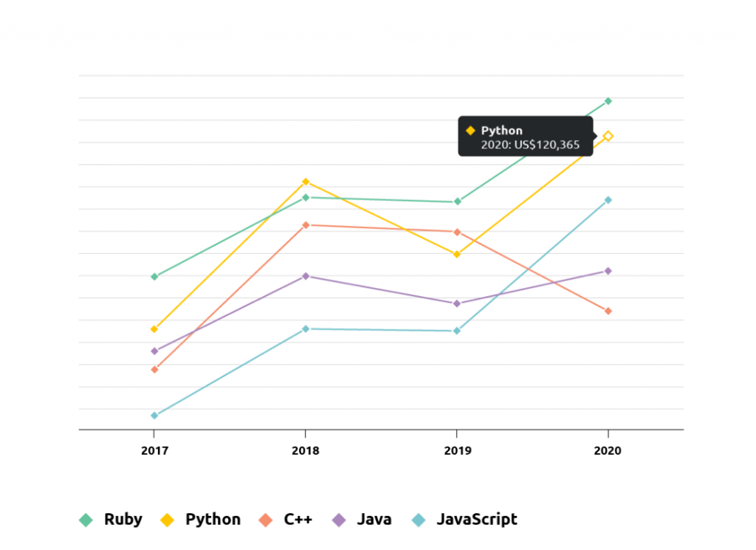The width and height of the screenshot is (756, 550).
Task: Click the 2017 axis label
Action: tap(154, 450)
